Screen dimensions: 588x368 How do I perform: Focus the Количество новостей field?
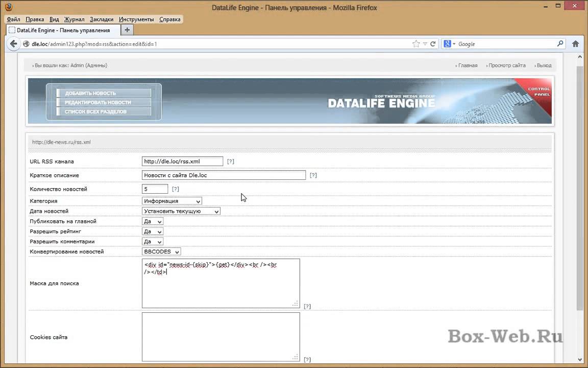pos(155,189)
